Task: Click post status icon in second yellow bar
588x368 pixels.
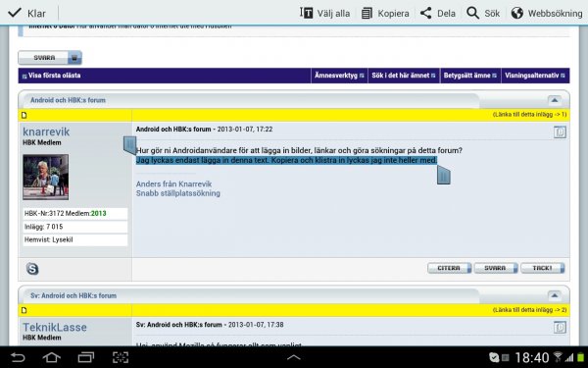Action: tap(24, 310)
